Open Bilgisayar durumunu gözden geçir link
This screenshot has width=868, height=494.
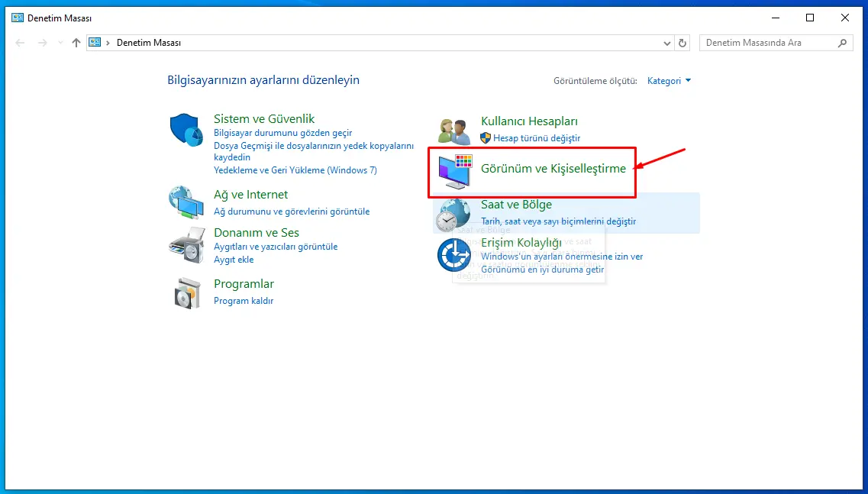283,133
